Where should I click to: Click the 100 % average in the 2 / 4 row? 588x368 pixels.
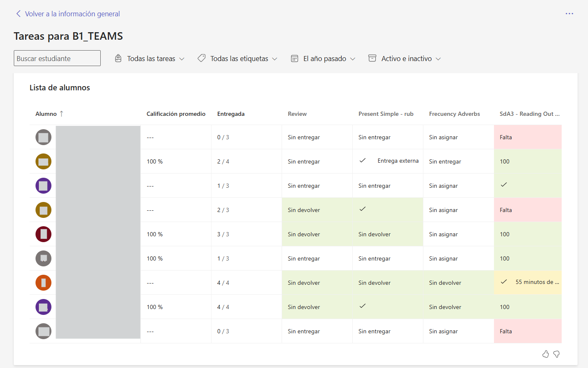155,161
